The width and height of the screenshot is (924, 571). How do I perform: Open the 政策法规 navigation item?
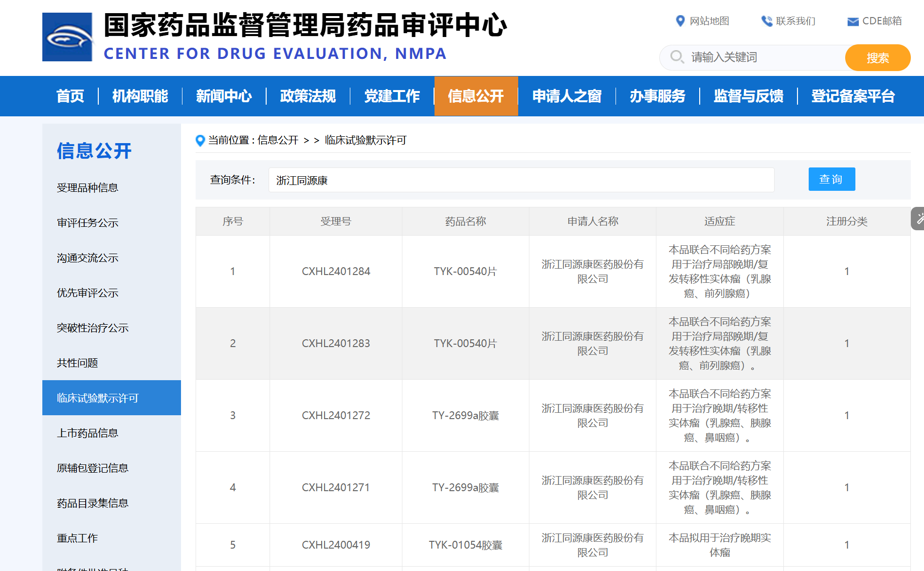[x=308, y=96]
